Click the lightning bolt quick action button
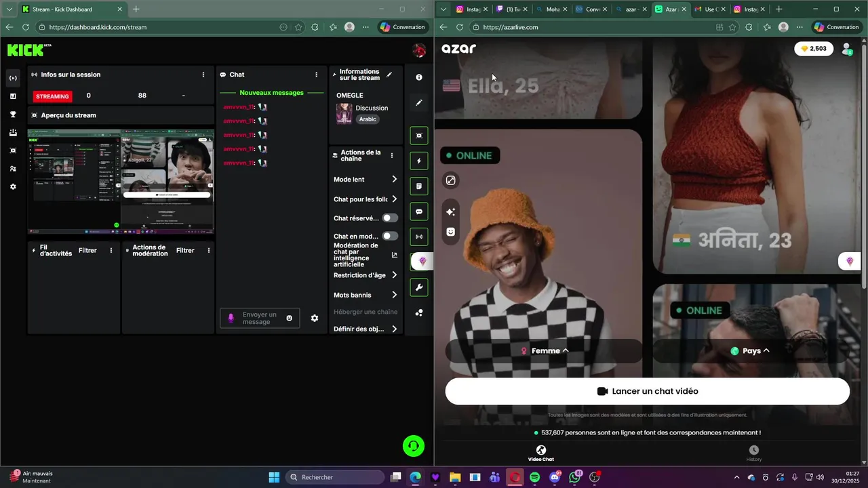 click(x=419, y=161)
